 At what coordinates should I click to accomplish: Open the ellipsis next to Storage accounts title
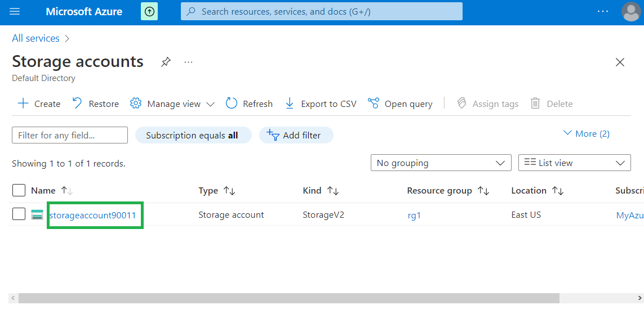click(x=189, y=62)
